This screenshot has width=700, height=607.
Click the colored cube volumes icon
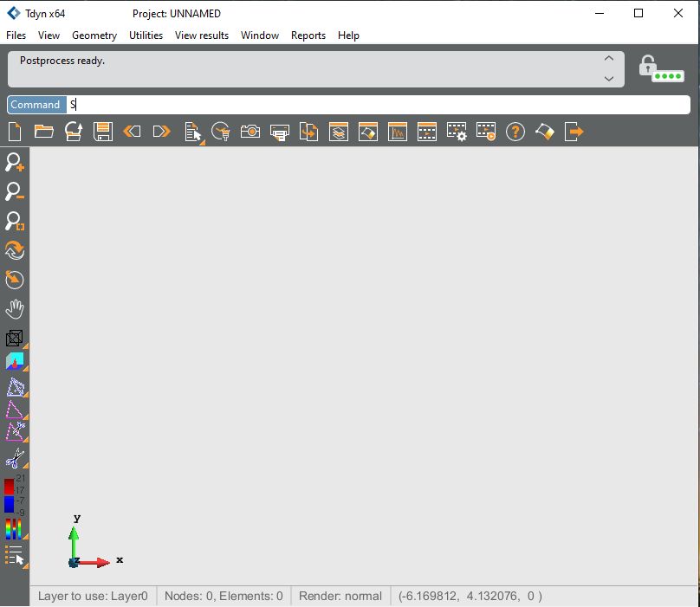[15, 361]
